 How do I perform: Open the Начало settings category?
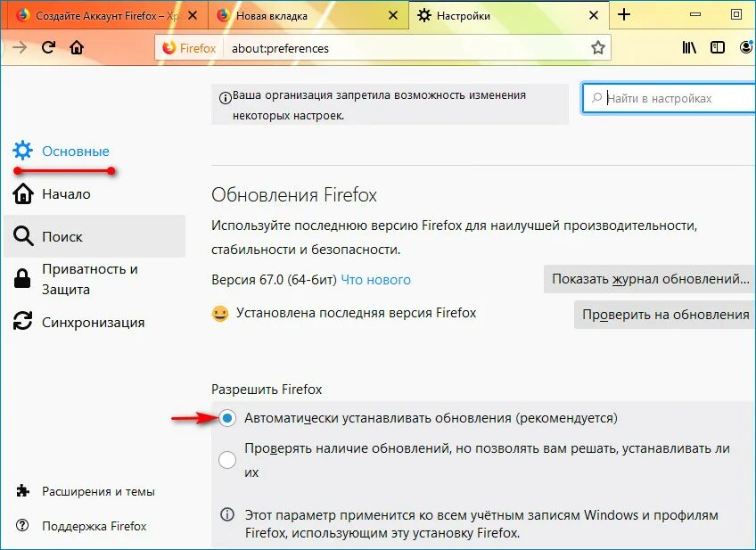tap(94, 193)
